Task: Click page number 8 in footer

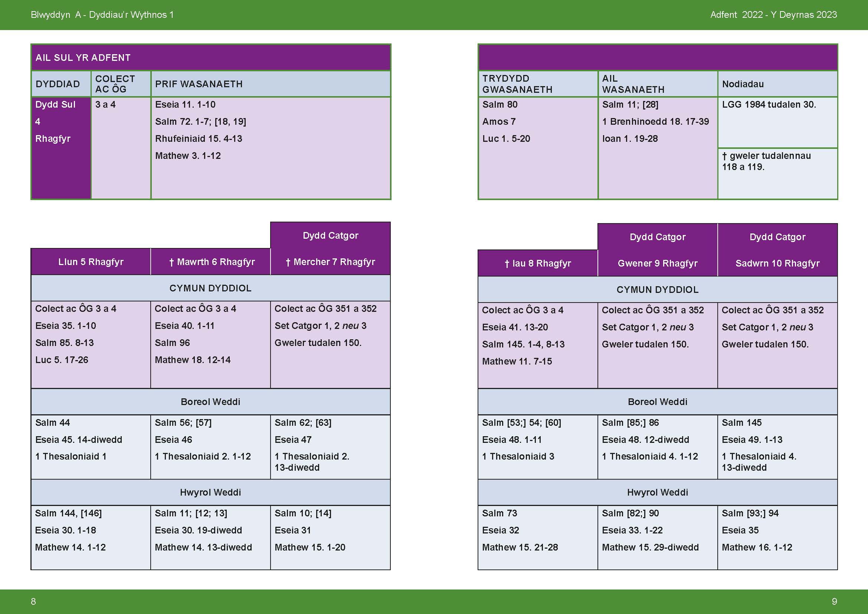Action: (33, 601)
